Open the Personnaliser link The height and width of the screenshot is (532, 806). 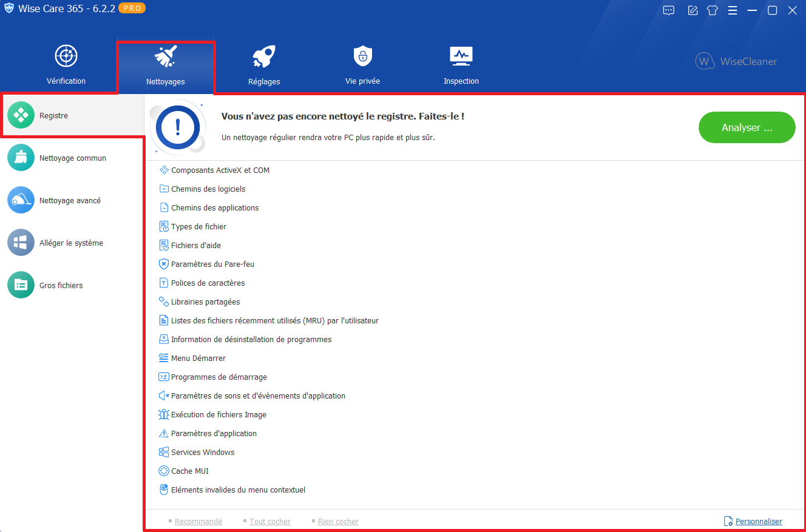tap(759, 522)
